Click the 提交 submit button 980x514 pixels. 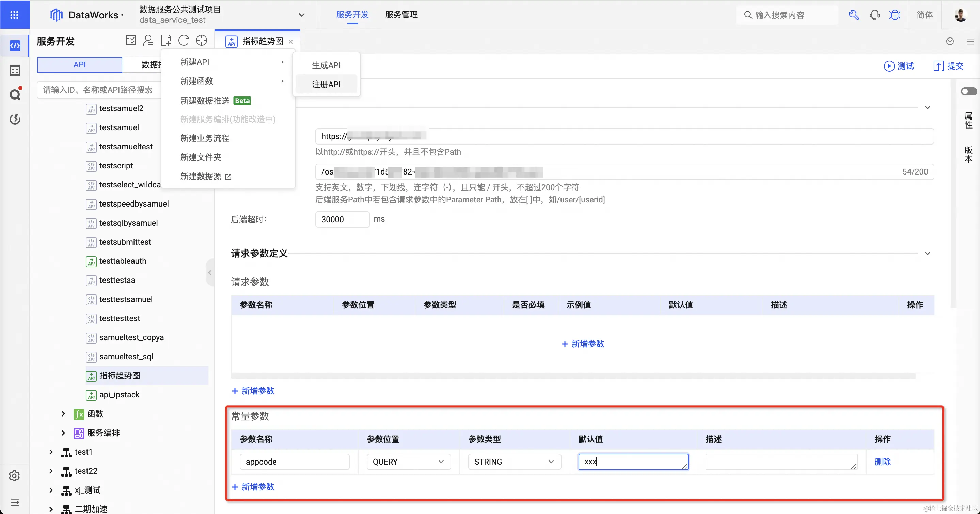click(948, 66)
